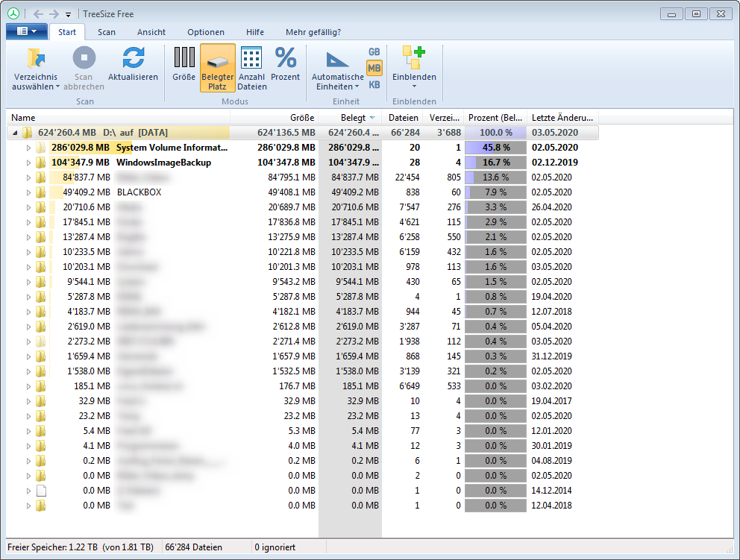Expand System Volume Information folder
The height and width of the screenshot is (560, 740).
[x=28, y=148]
